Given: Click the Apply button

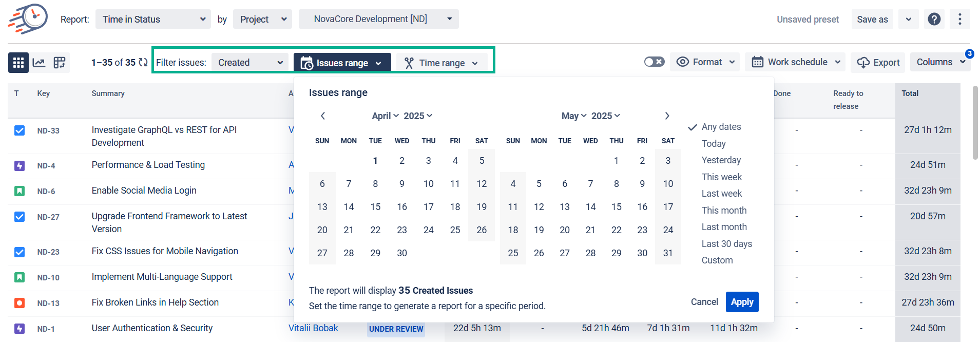Looking at the screenshot, I should click(742, 302).
